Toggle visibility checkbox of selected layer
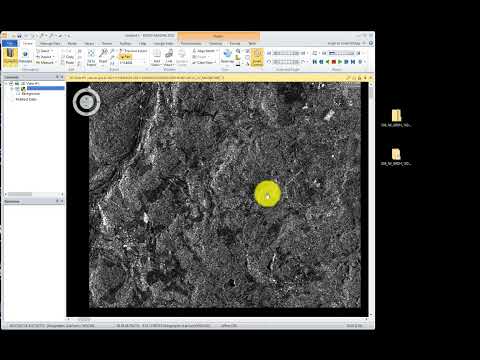This screenshot has height=360, width=480. 17,89
